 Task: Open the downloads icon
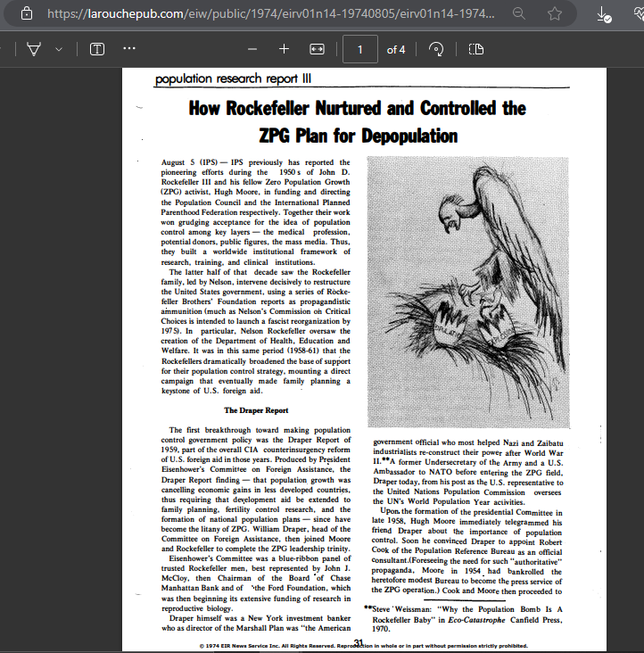(603, 14)
